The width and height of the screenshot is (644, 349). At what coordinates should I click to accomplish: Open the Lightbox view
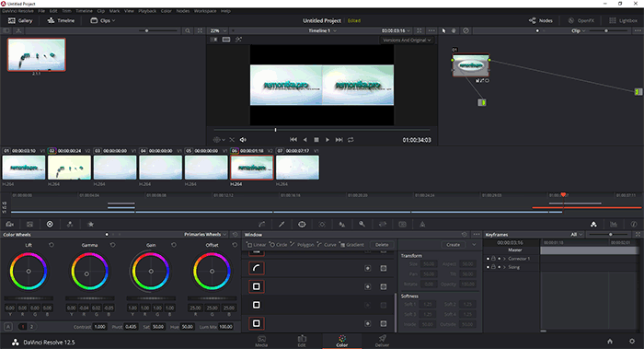[x=623, y=20]
